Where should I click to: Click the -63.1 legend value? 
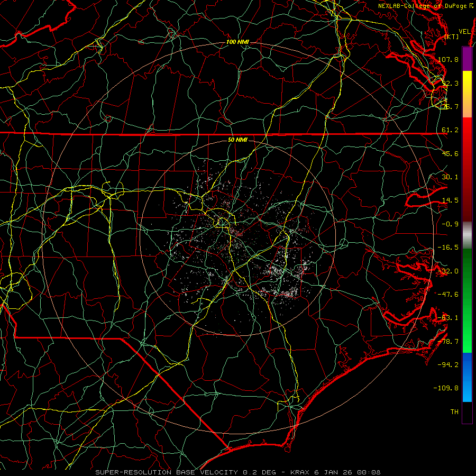(448, 318)
